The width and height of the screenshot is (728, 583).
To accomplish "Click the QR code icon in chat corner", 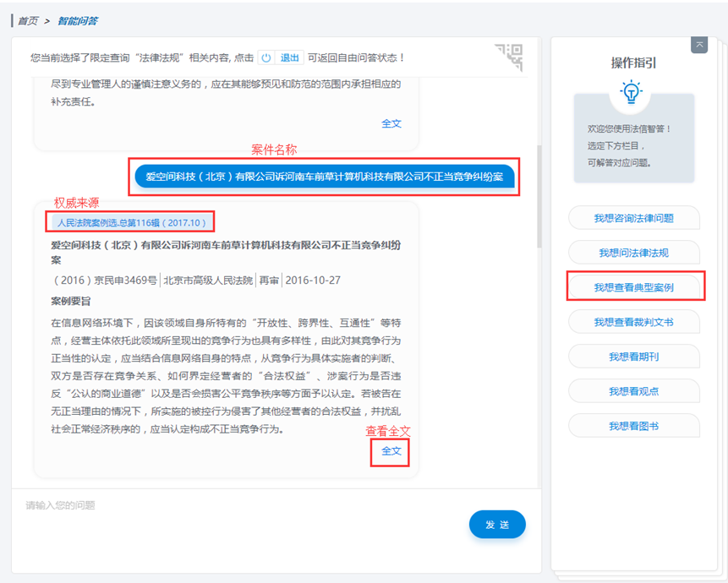I will pos(509,57).
